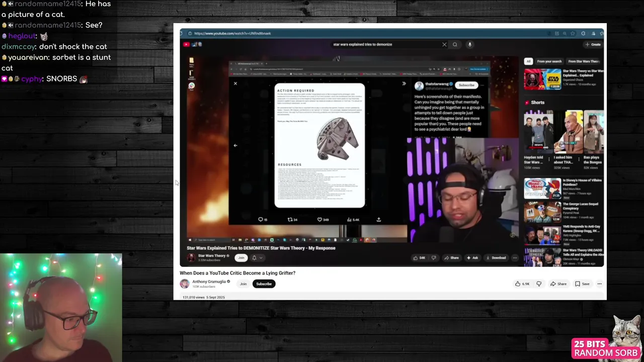Go to previous tweet image with left arrow

coord(235,145)
